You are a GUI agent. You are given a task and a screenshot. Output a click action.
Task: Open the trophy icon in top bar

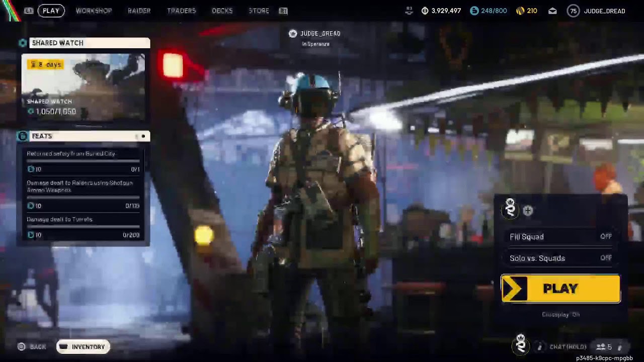pos(409,11)
